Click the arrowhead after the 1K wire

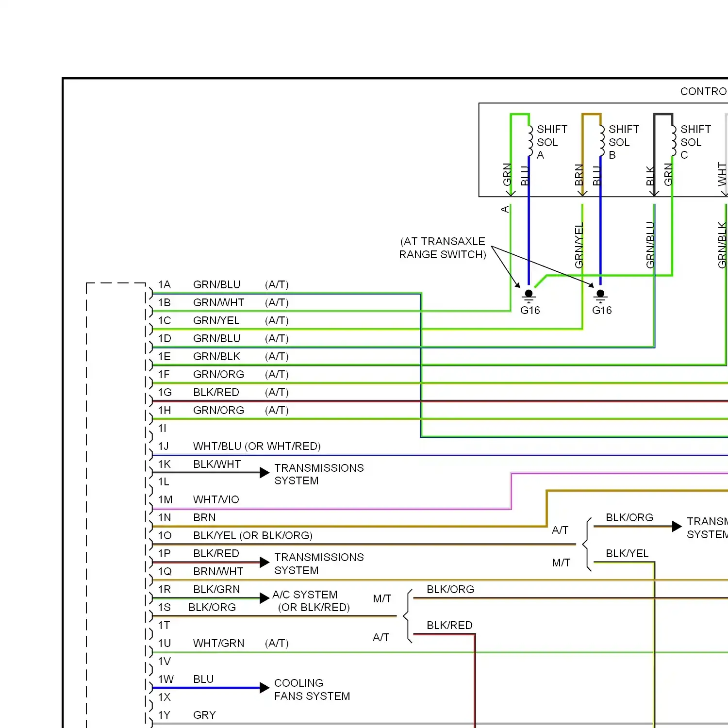click(265, 473)
